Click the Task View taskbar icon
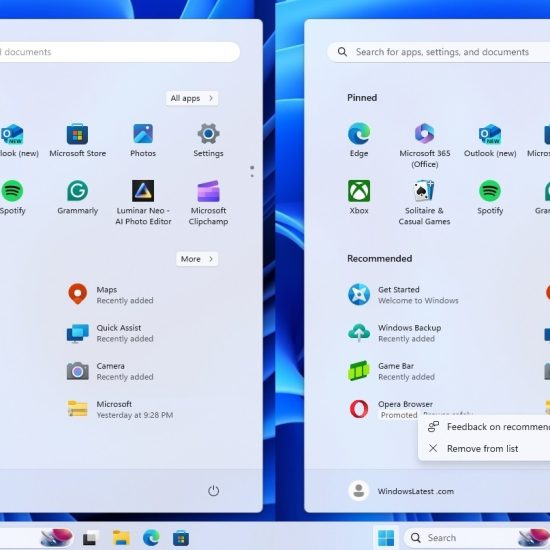 (x=90, y=538)
